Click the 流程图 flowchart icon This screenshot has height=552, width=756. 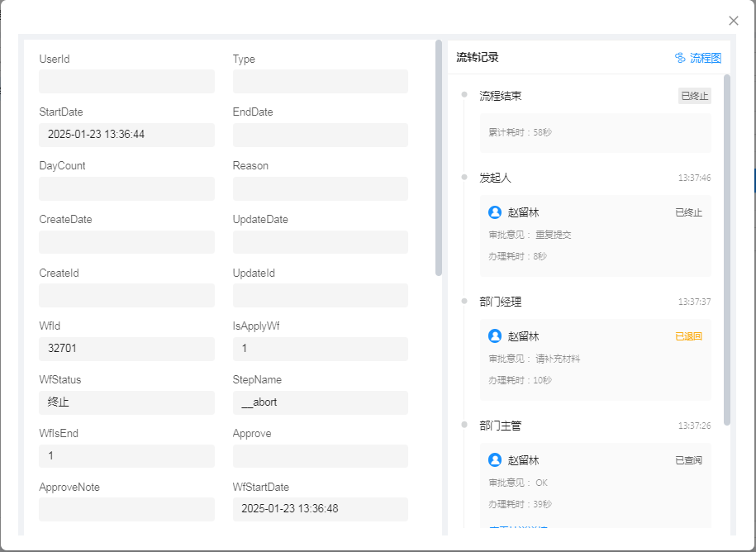pyautogui.click(x=680, y=58)
